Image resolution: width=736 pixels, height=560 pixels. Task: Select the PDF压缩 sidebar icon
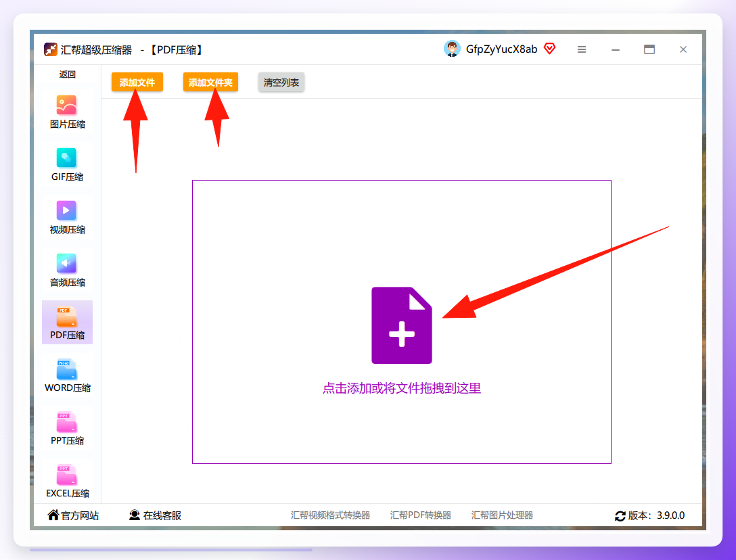click(x=66, y=317)
